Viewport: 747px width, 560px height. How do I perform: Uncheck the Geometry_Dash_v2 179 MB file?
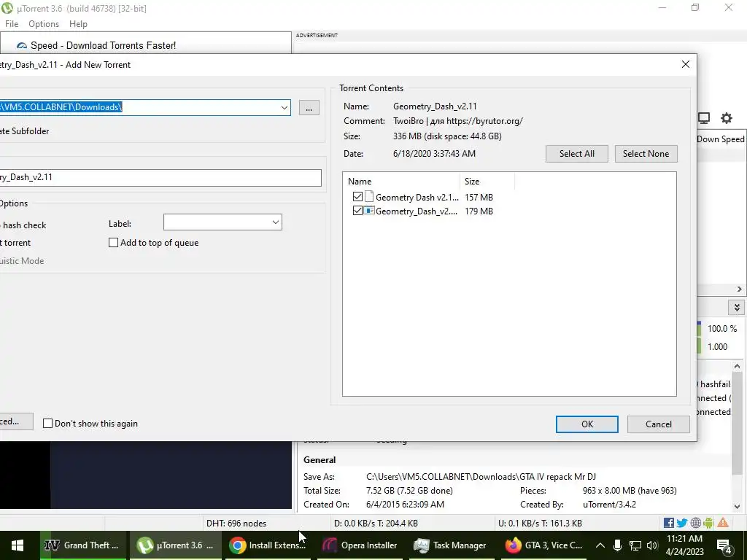357,211
